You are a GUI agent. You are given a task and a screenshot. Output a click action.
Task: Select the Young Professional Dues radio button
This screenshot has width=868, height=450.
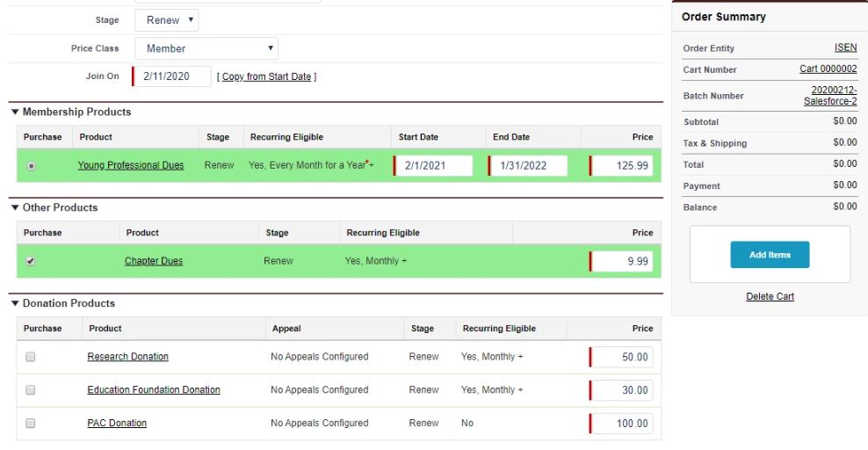coord(32,165)
